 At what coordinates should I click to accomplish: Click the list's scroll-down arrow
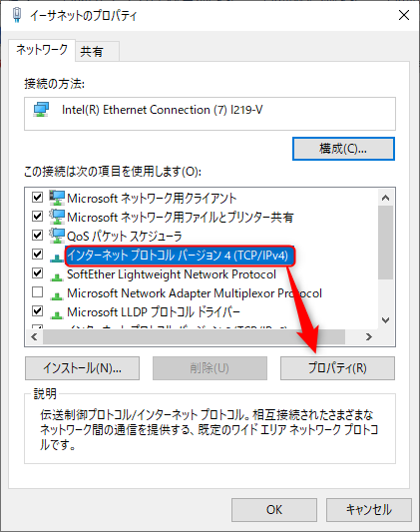[385, 320]
